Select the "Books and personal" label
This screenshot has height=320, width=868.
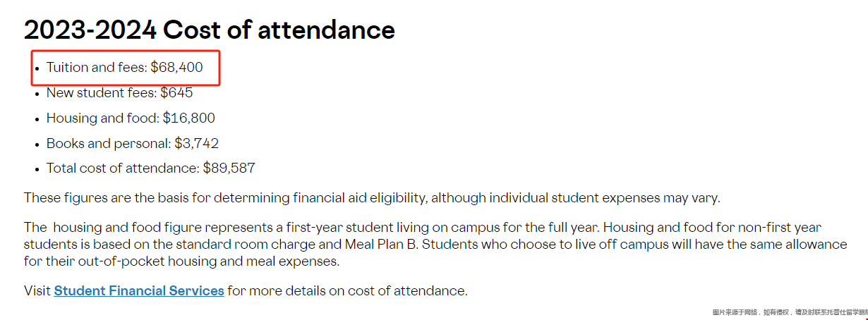pos(109,144)
